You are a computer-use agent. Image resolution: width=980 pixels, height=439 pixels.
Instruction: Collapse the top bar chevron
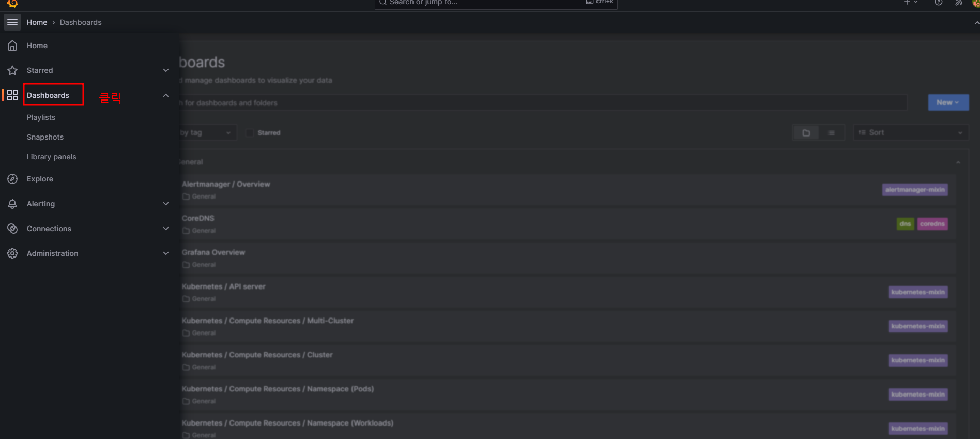point(976,23)
